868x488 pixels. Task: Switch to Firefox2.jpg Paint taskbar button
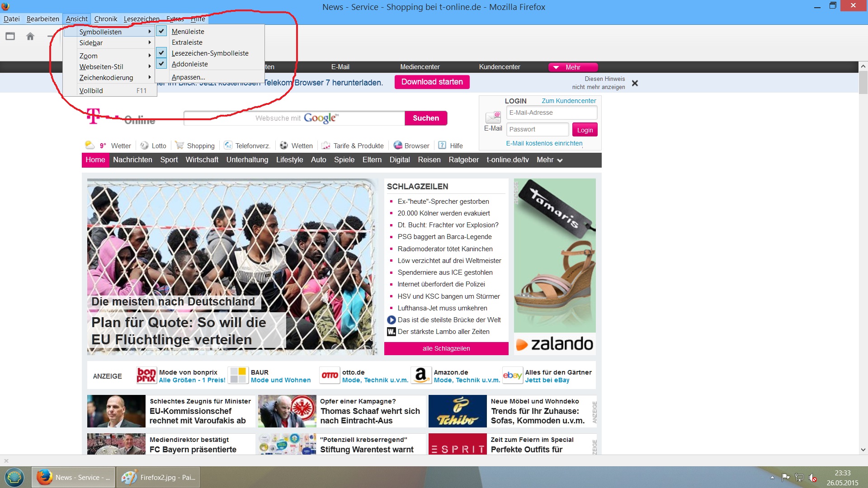[x=158, y=477]
